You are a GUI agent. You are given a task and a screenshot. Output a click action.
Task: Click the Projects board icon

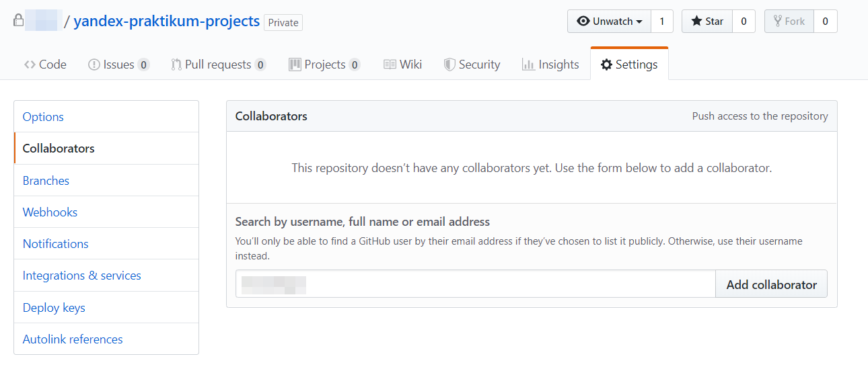point(295,65)
